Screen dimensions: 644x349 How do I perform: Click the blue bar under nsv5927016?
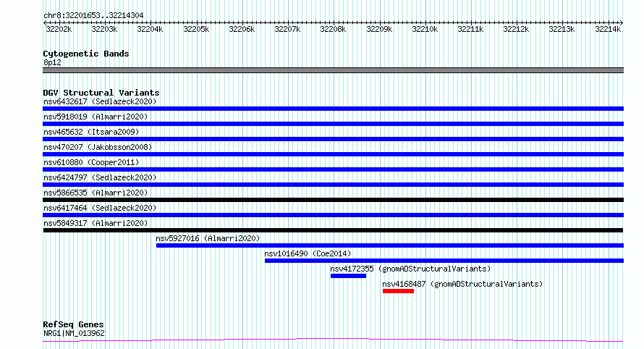click(x=390, y=245)
